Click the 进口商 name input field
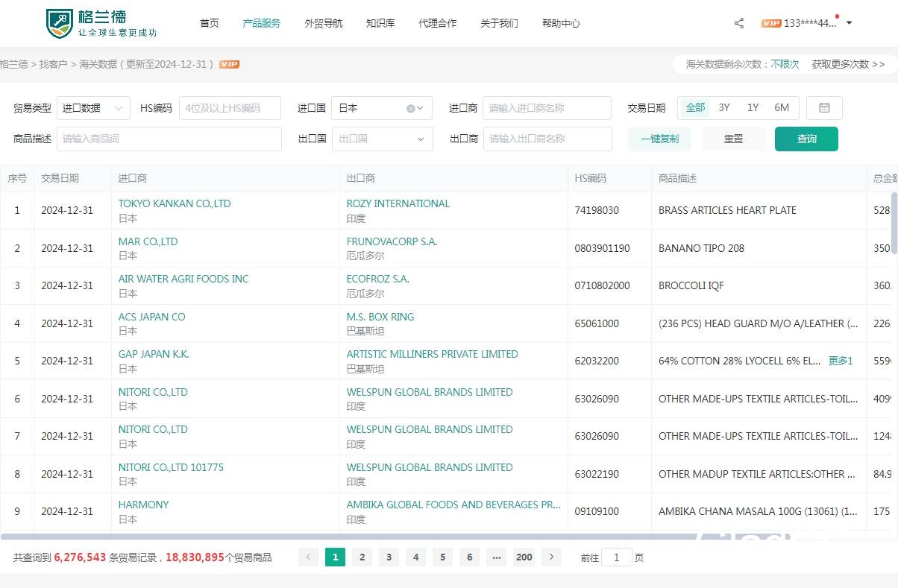898x588 pixels. [547, 108]
